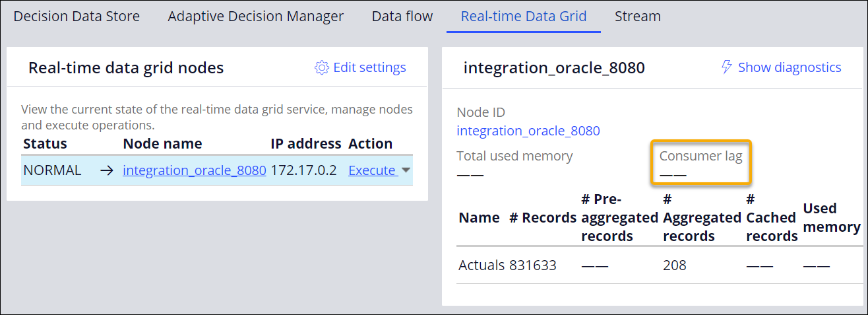The image size is (868, 315).
Task: Click the Show diagnostics text link
Action: (x=789, y=67)
